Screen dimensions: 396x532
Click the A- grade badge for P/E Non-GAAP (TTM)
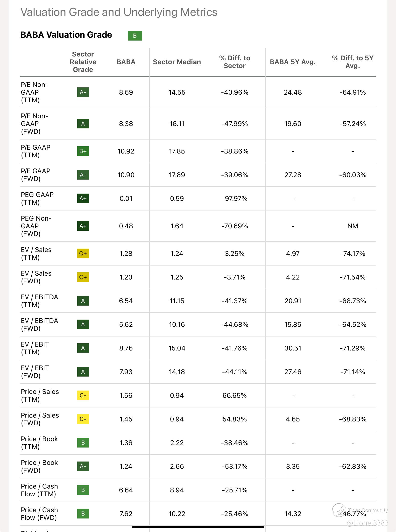(x=83, y=92)
